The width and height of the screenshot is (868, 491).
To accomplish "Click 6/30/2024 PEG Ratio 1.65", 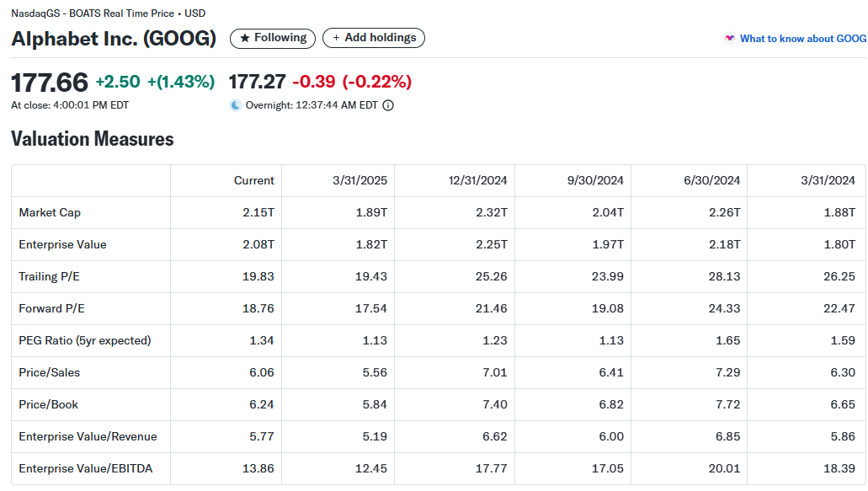I will pyautogui.click(x=728, y=340).
